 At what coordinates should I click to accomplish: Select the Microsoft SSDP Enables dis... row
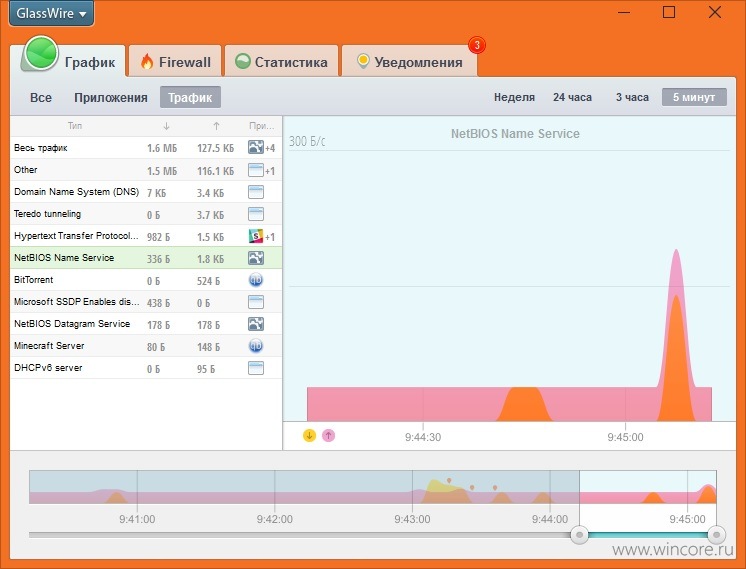pos(146,302)
